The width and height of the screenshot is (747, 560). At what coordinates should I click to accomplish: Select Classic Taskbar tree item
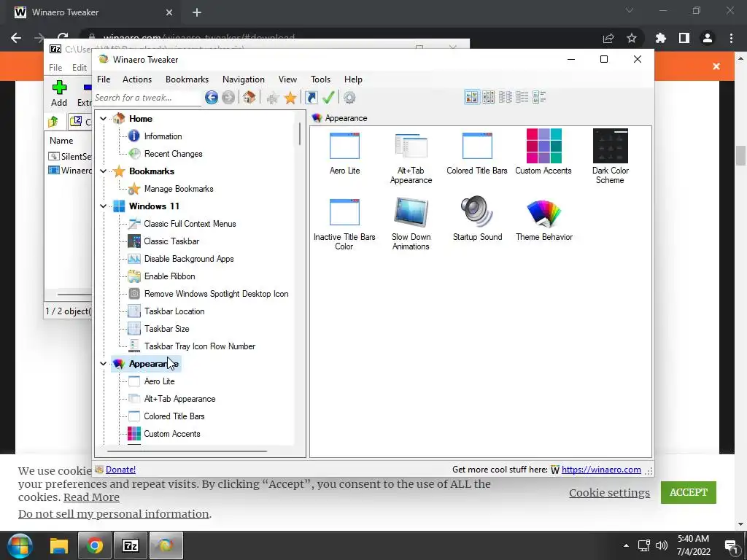[171, 241]
